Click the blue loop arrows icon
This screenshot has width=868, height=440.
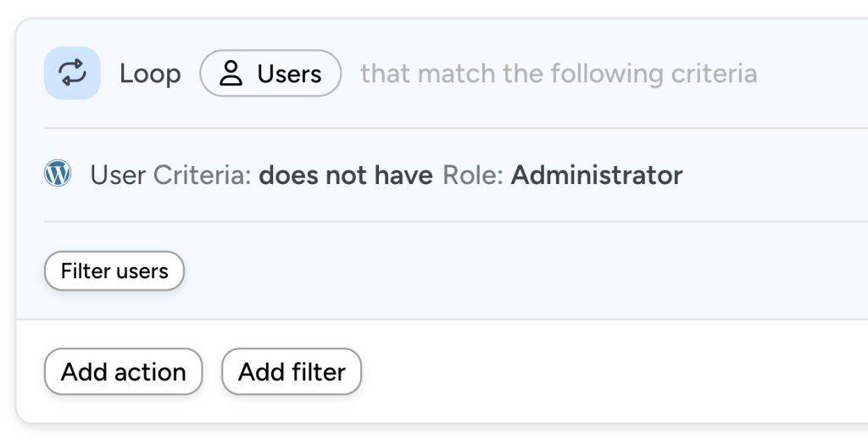coord(72,73)
